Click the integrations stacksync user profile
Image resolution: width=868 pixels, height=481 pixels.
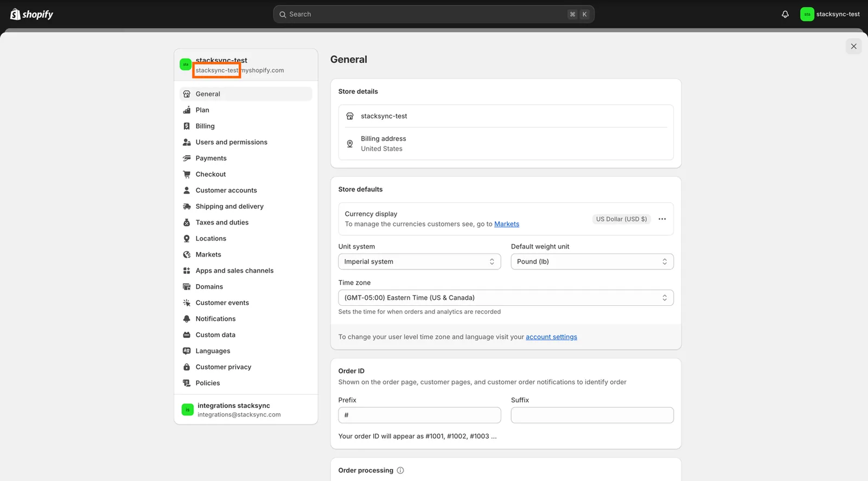246,410
